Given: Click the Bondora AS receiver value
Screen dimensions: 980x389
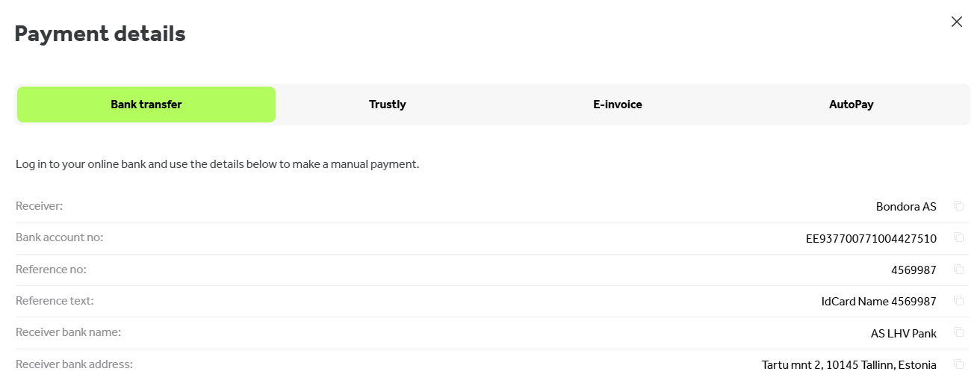Looking at the screenshot, I should (x=905, y=207).
